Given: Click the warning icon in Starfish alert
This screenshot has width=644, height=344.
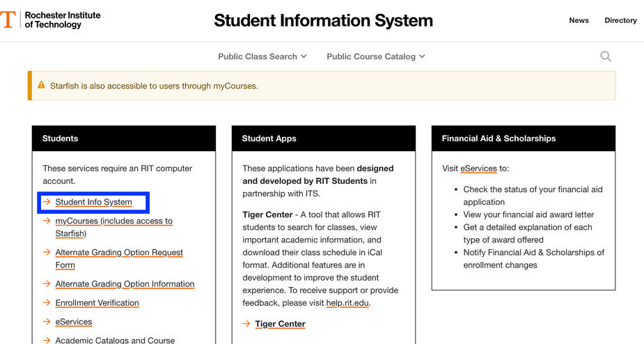Looking at the screenshot, I should [x=41, y=85].
